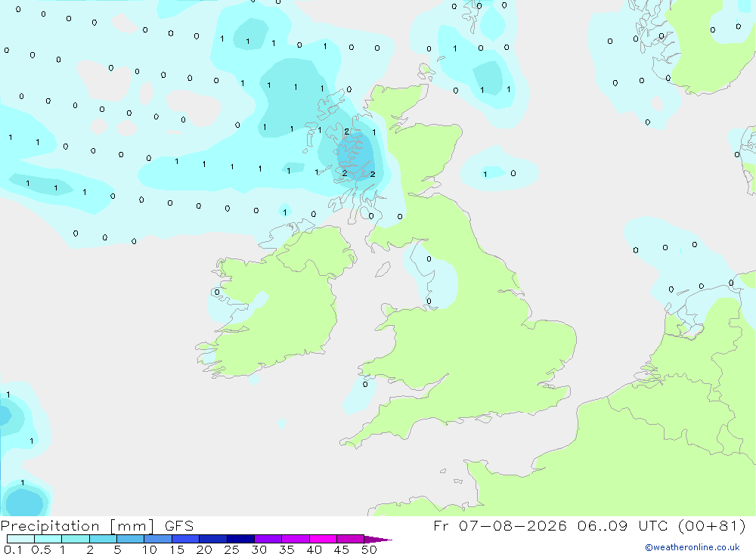Pick the 15–20 mm legend color swatch
The width and height of the screenshot is (756, 554).
pyautogui.click(x=185, y=539)
